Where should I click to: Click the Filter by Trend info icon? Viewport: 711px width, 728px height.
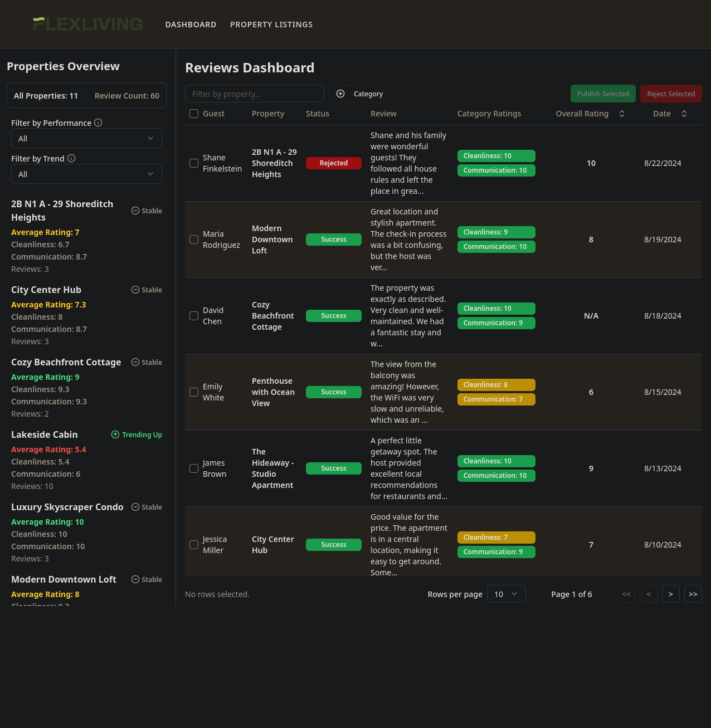pos(71,158)
